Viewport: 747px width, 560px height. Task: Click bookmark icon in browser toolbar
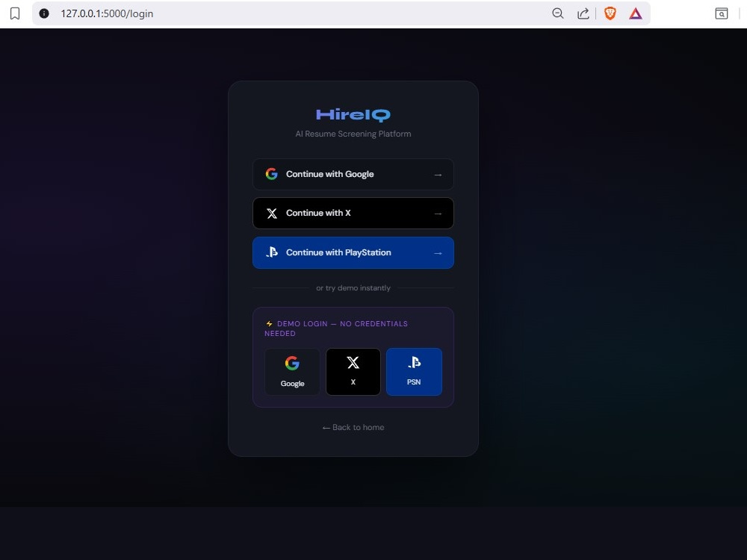[x=15, y=13]
